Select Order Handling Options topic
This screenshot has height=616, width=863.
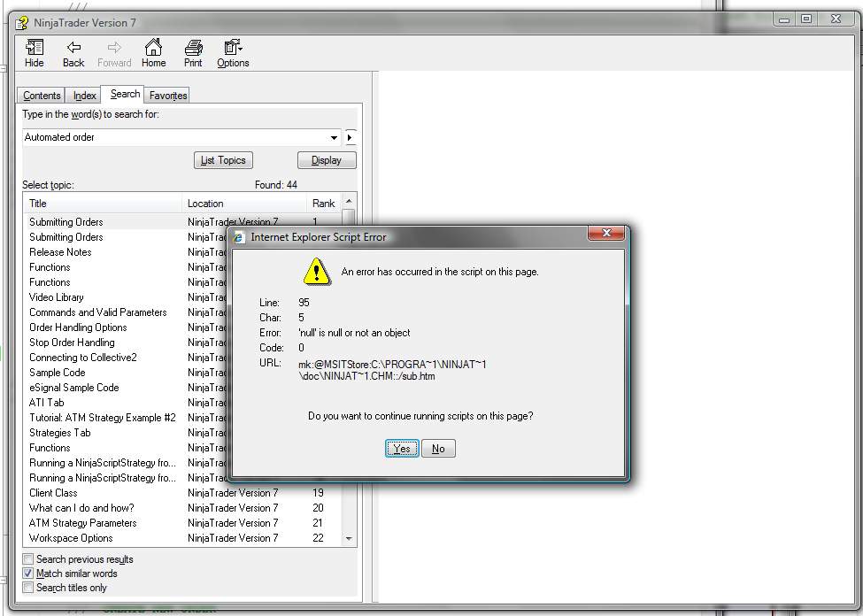tap(78, 327)
